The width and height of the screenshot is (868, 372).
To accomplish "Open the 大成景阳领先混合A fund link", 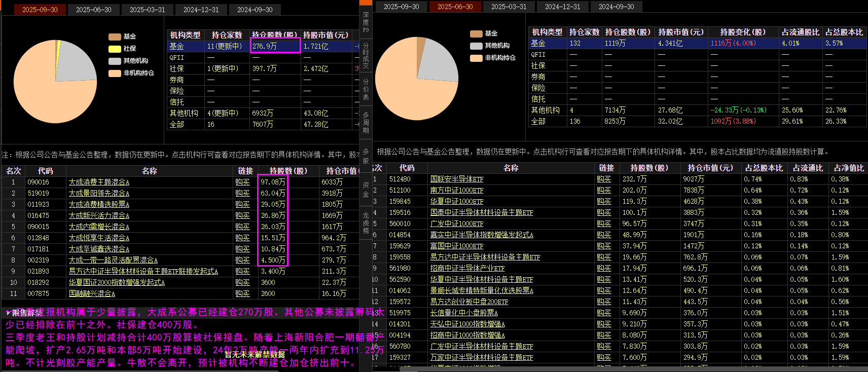I will 99,193.
